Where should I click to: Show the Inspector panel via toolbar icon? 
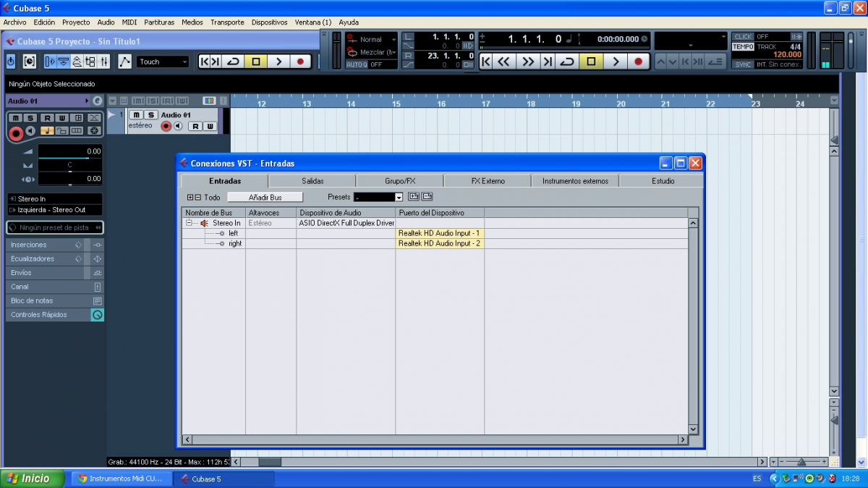click(x=50, y=62)
